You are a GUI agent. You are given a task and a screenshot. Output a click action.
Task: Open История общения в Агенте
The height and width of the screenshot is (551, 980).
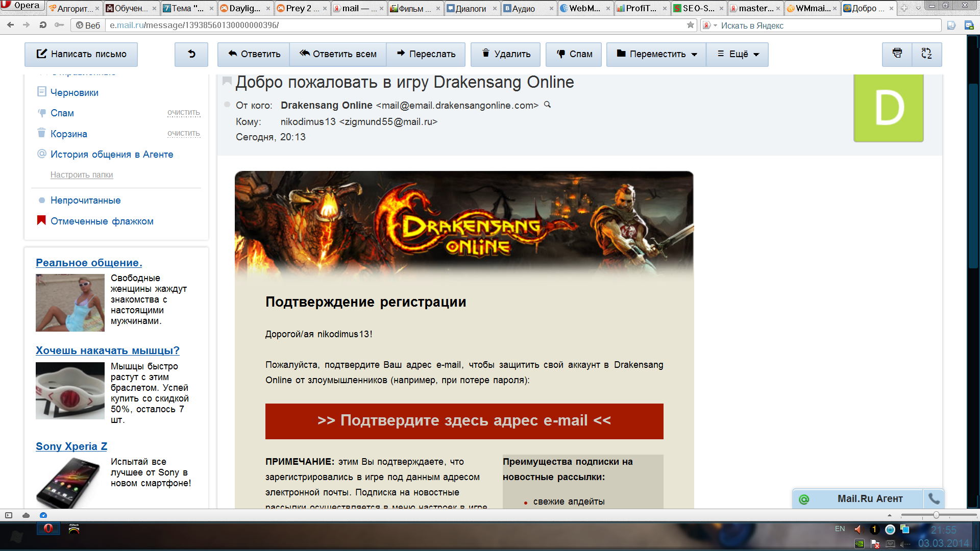click(111, 154)
